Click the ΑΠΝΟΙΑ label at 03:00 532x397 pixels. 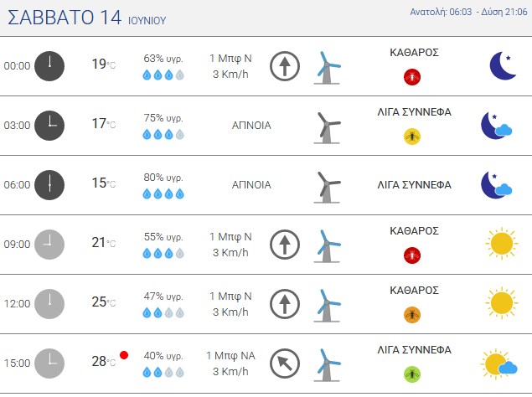click(x=251, y=126)
